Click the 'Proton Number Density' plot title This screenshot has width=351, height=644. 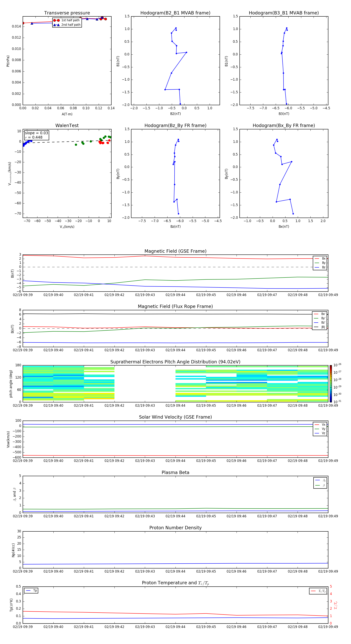point(175,528)
